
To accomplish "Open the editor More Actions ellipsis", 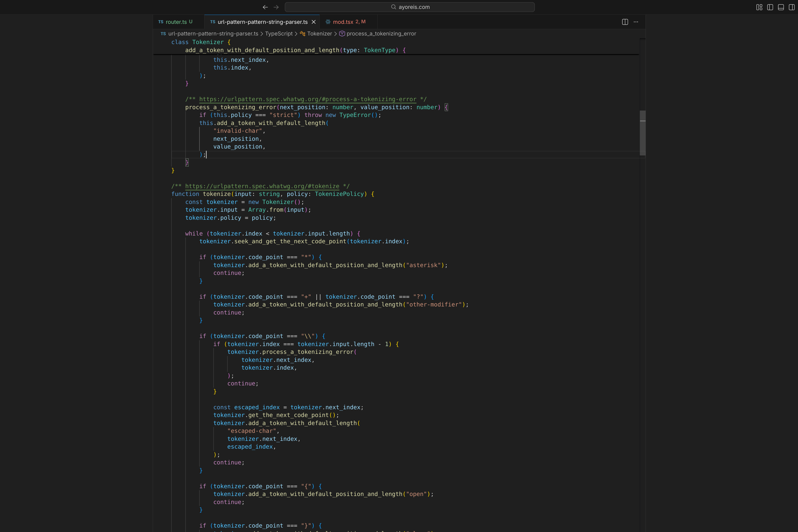I will point(636,22).
